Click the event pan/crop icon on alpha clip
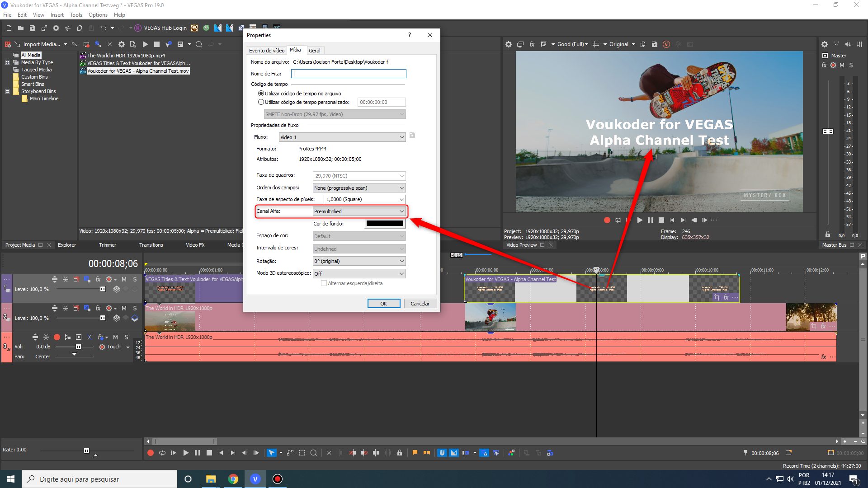The image size is (868, 488). click(x=717, y=297)
